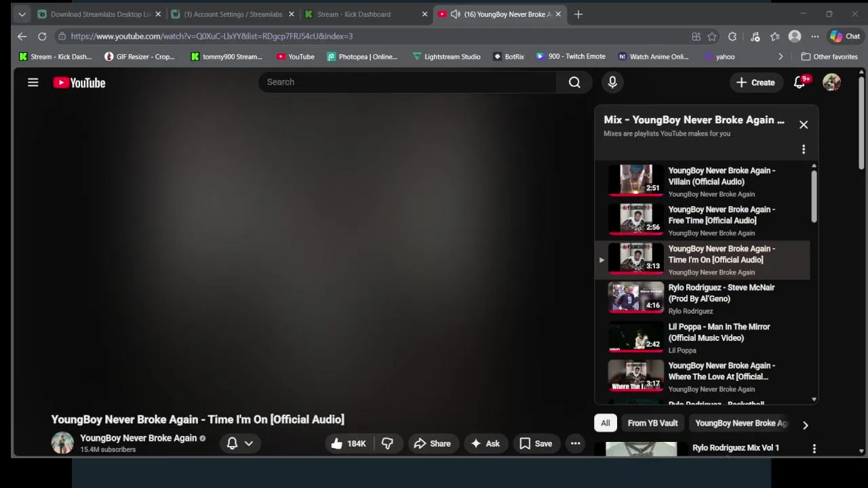Viewport: 868px width, 488px height.
Task: Select YoungBoy Never Broke Again filter chip
Action: point(741,423)
